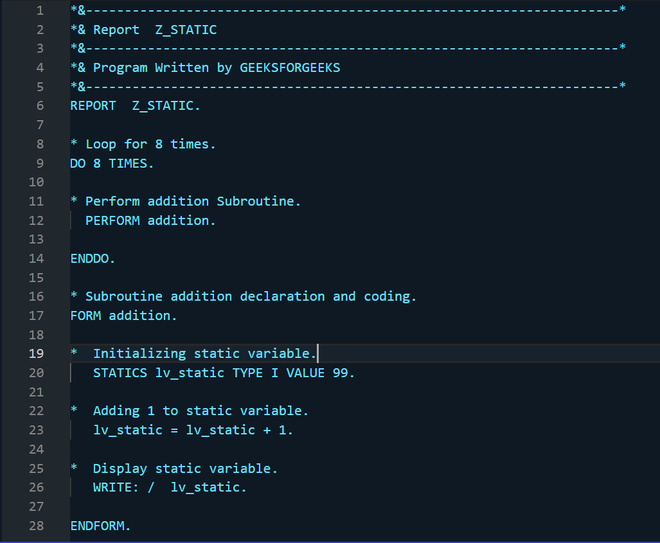Click the lv_static + 1 assignment line
Image resolution: width=660 pixels, height=543 pixels.
click(193, 430)
